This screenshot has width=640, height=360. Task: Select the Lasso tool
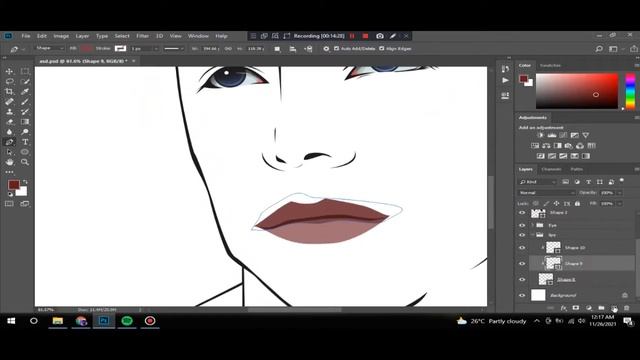9,82
